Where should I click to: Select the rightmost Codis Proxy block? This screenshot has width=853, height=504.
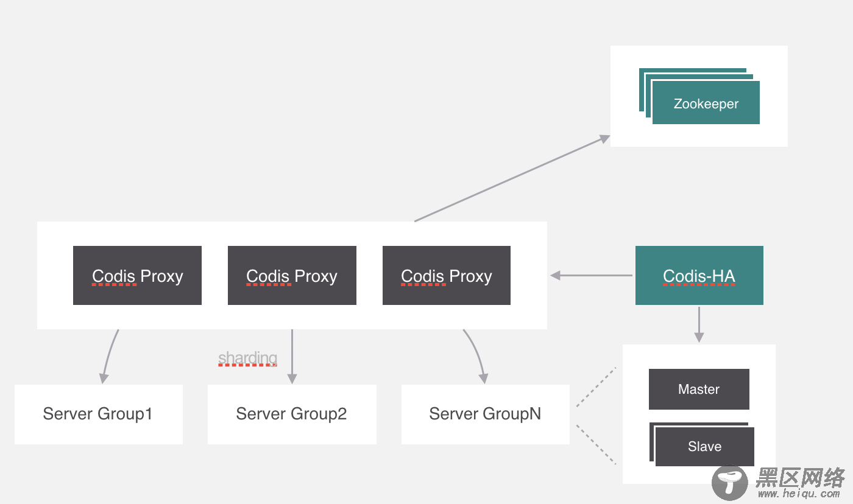447,276
